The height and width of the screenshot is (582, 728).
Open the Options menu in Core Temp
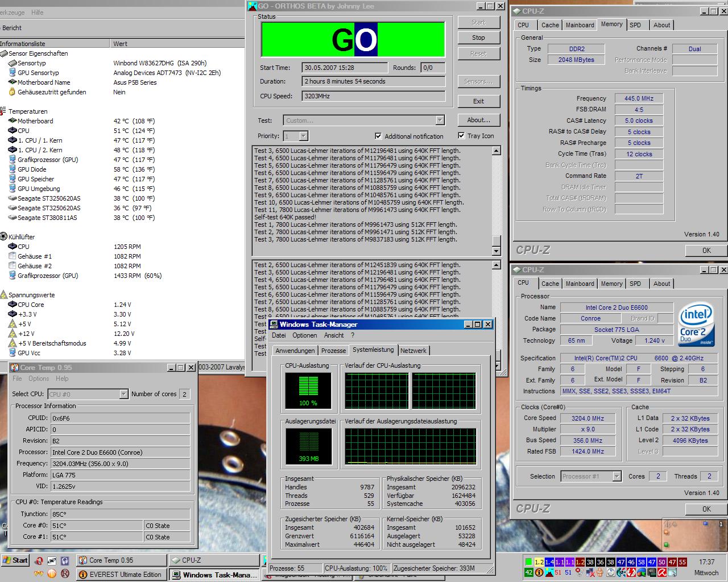(x=39, y=379)
